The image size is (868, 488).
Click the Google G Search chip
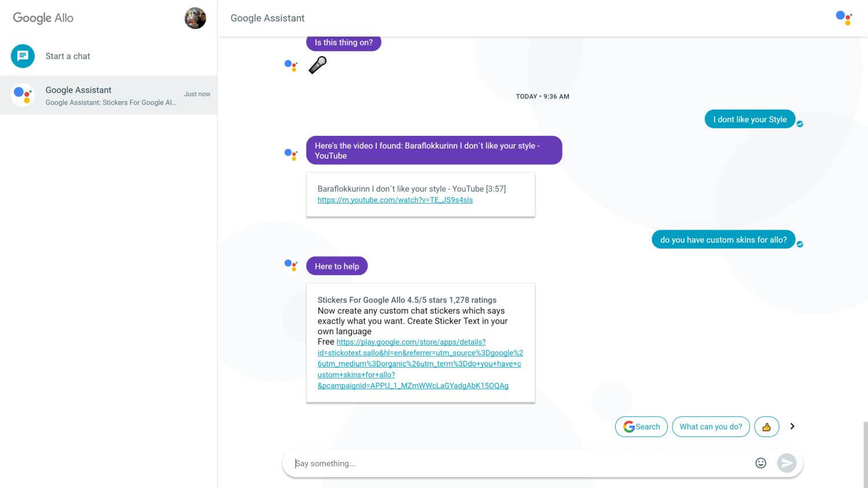click(x=641, y=427)
